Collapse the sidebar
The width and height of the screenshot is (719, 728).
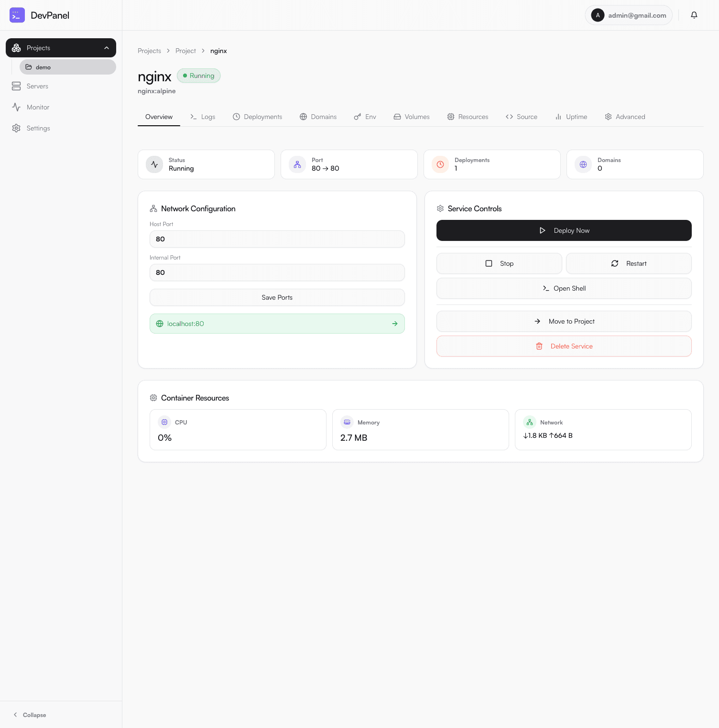[x=30, y=715]
